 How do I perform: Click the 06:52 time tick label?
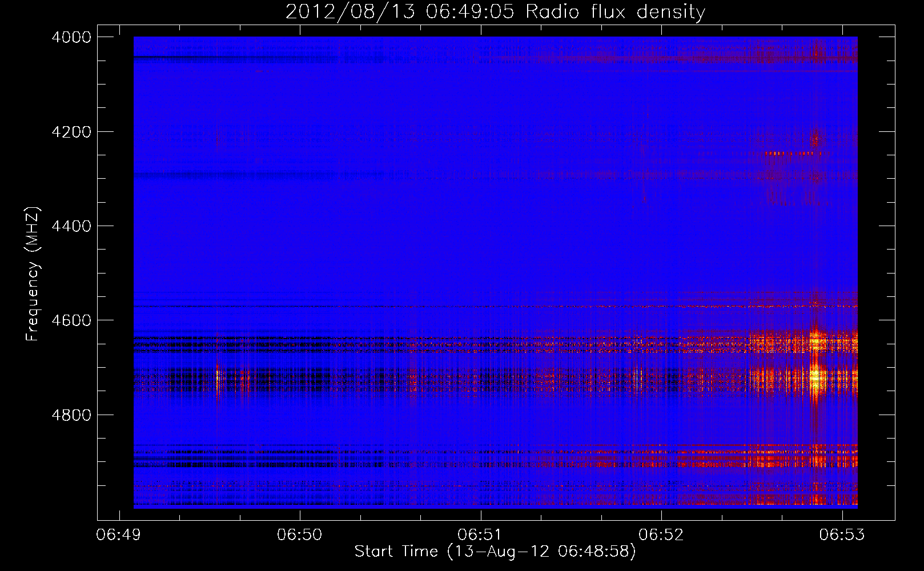(661, 535)
